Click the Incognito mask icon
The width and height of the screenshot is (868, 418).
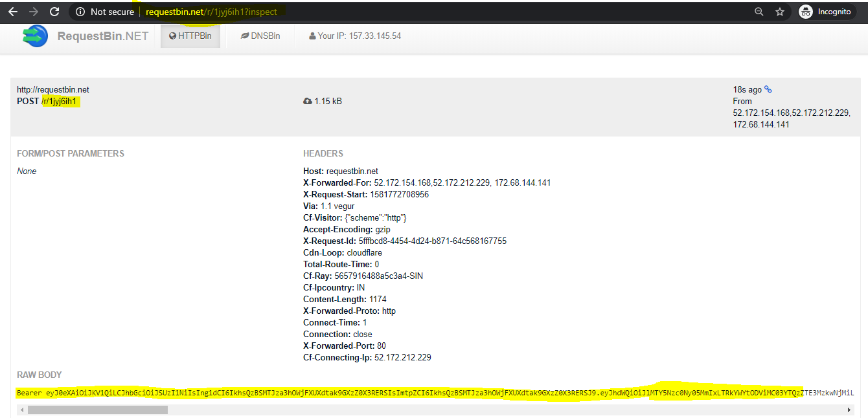pyautogui.click(x=805, y=11)
